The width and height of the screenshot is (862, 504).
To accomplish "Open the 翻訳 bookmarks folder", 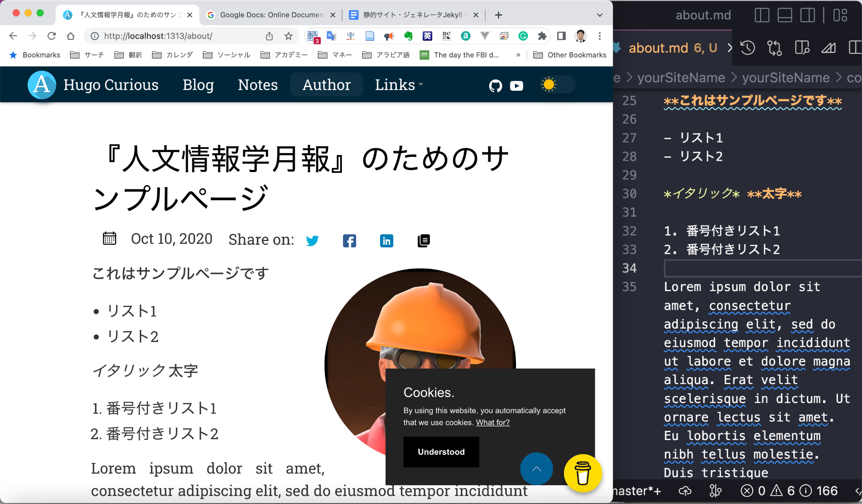I will coord(128,55).
